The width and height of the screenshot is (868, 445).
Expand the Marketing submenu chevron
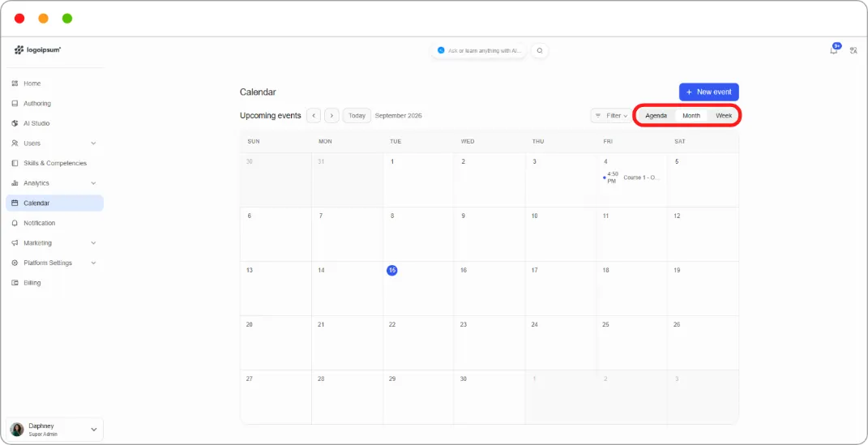coord(93,243)
